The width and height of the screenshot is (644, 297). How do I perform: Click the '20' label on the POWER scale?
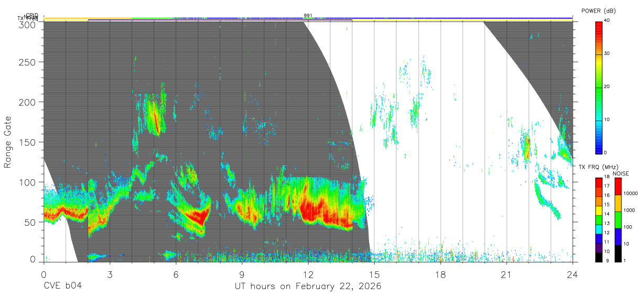coord(608,86)
